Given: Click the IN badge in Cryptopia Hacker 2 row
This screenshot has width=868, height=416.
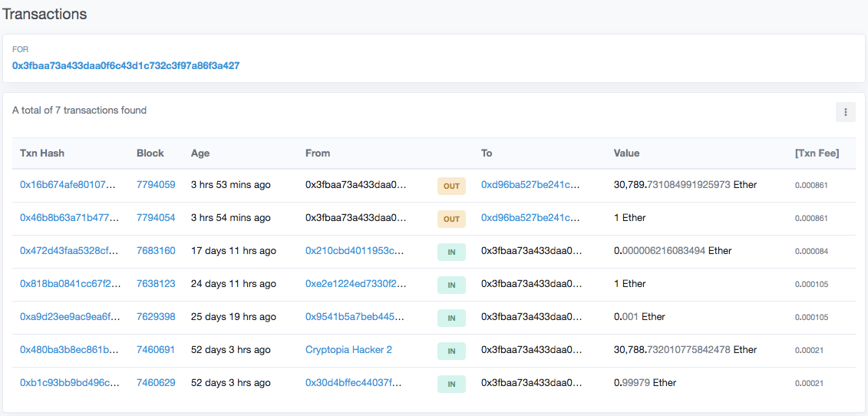Looking at the screenshot, I should [452, 351].
